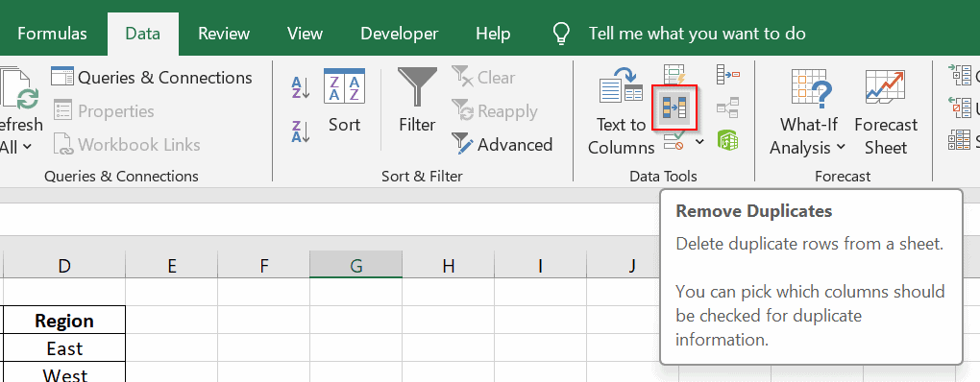Click Queries & Connections button

pos(152,78)
